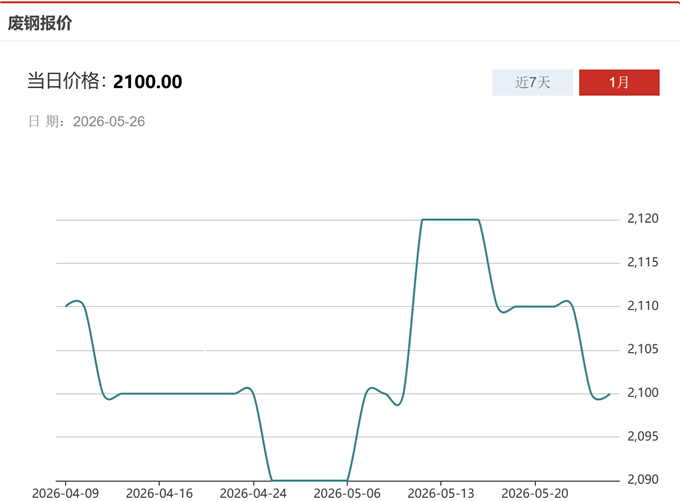Click the 2,120 y-axis label

(643, 219)
